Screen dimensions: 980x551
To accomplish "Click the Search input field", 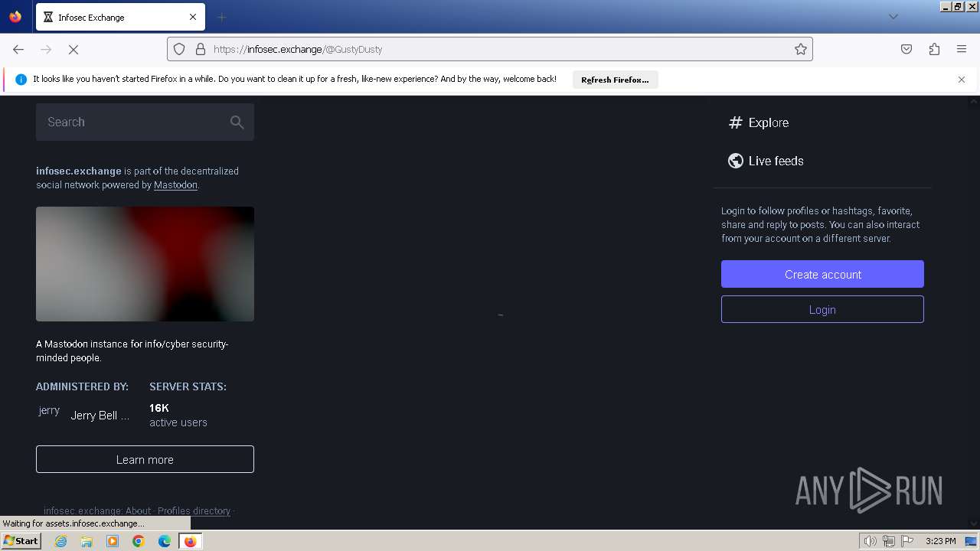I will [x=145, y=122].
